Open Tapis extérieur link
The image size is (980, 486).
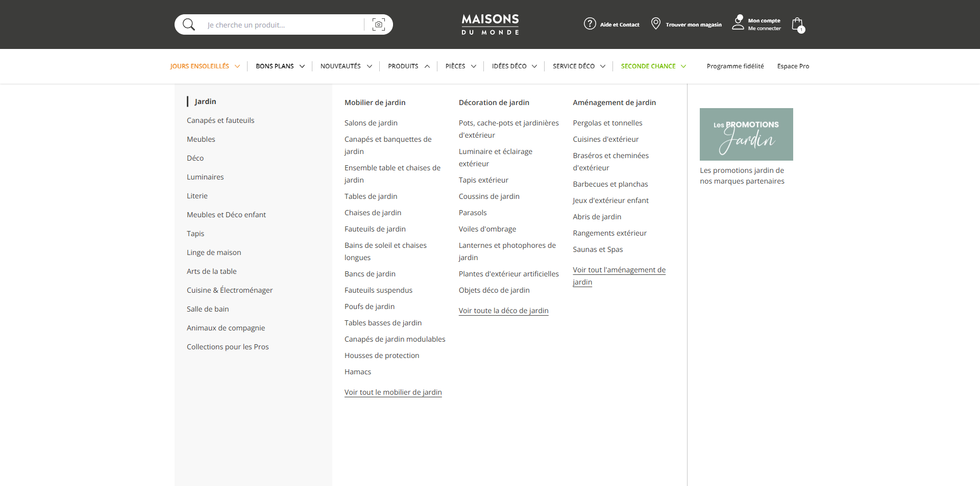click(x=484, y=180)
